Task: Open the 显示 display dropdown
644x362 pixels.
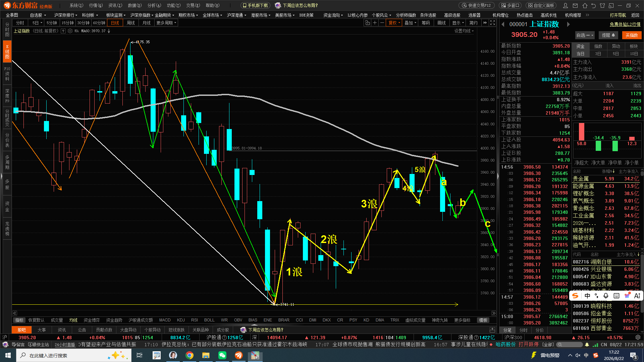Action: [x=458, y=23]
